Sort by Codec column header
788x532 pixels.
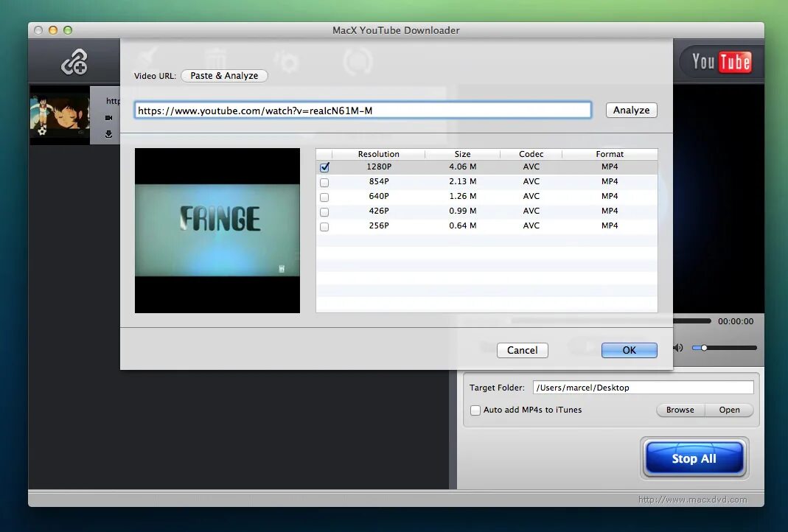(531, 154)
